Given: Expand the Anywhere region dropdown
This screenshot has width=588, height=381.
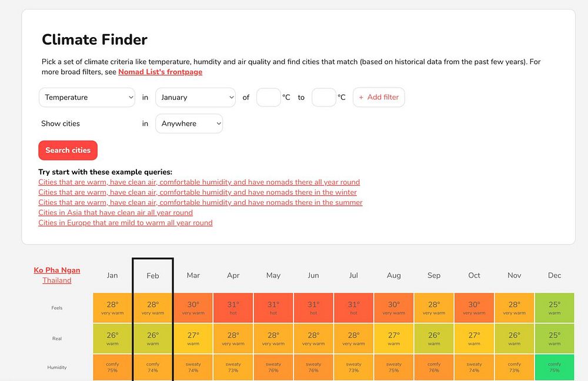Looking at the screenshot, I should coord(189,124).
